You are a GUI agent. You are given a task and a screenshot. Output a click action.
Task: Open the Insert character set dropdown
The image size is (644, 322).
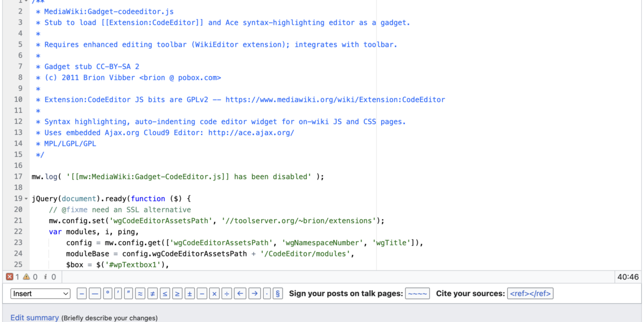(x=41, y=294)
